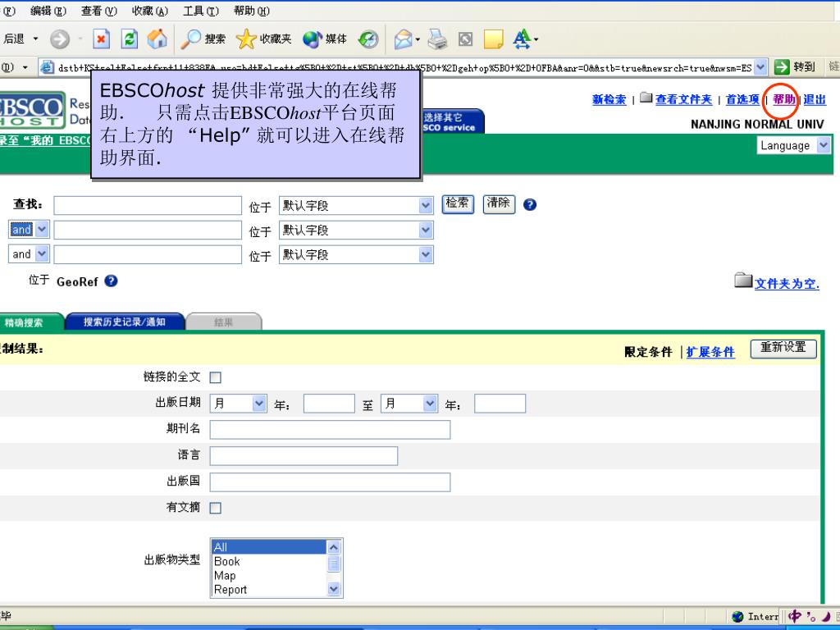
Task: Open the browser Search (搜索) toolbar button
Action: click(203, 39)
